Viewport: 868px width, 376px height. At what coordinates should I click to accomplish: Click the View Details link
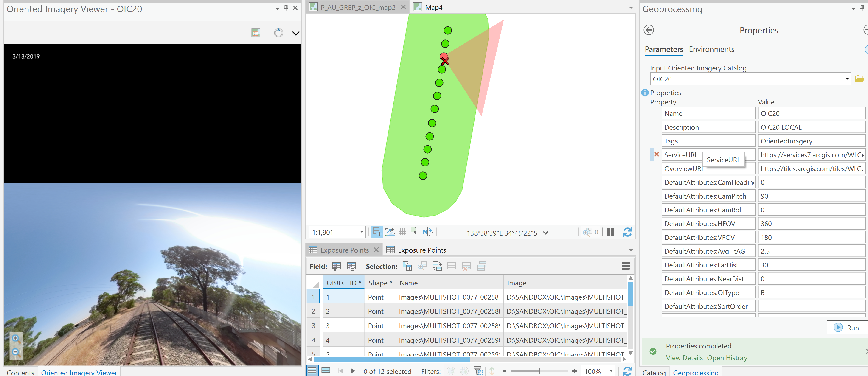point(684,358)
